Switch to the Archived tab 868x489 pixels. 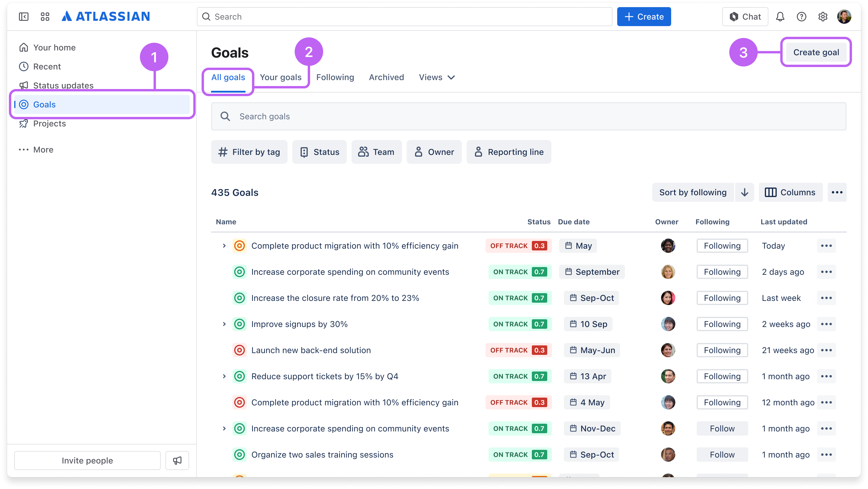click(x=386, y=77)
